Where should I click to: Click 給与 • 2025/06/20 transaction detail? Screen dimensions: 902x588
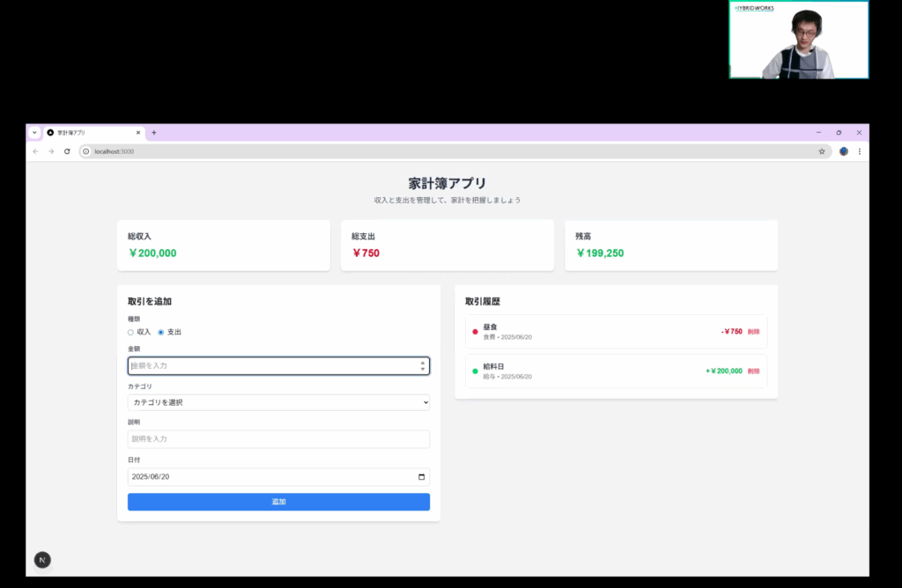coord(507,377)
